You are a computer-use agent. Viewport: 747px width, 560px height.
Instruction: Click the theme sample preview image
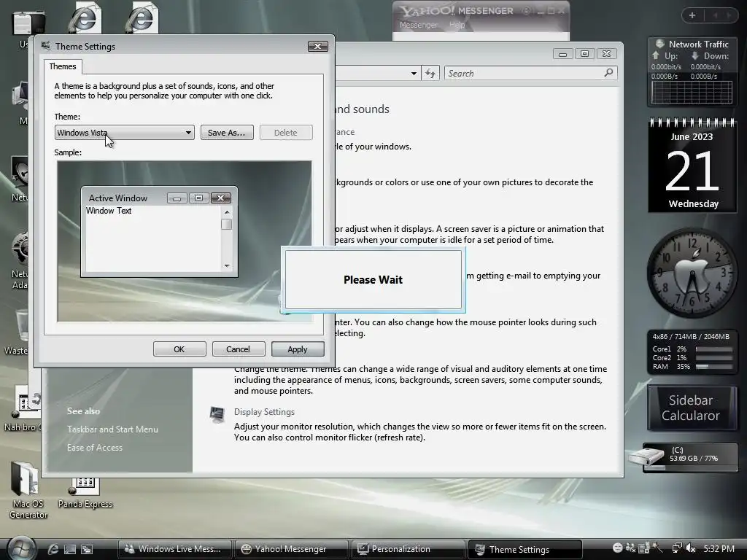(x=185, y=241)
